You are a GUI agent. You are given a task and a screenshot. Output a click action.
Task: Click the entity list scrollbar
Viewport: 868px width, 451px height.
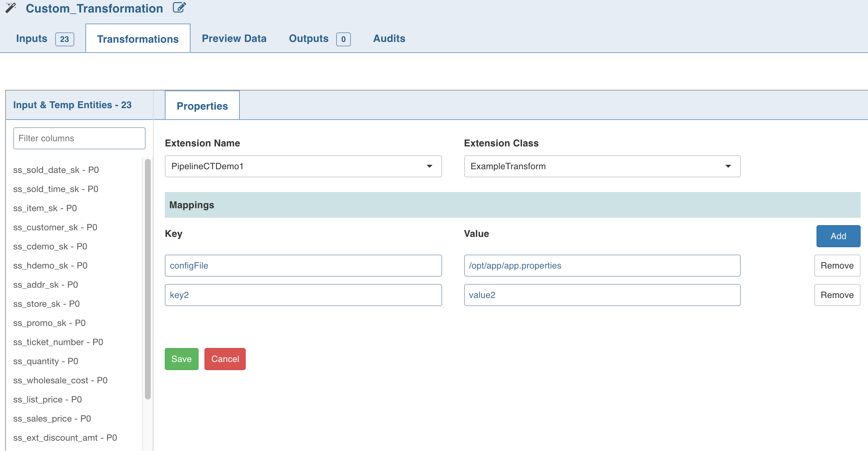coord(148,279)
